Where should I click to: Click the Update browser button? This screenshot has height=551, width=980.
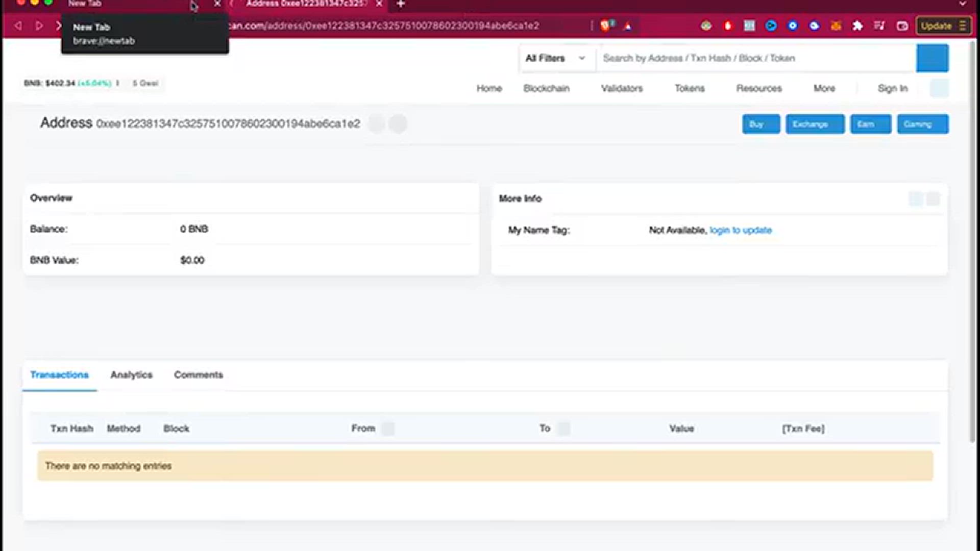coord(943,26)
